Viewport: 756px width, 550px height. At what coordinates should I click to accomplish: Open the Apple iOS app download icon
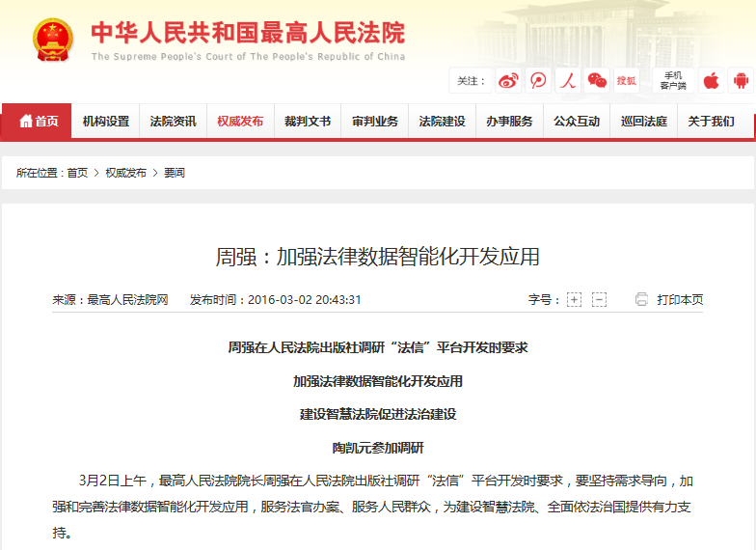(x=712, y=80)
